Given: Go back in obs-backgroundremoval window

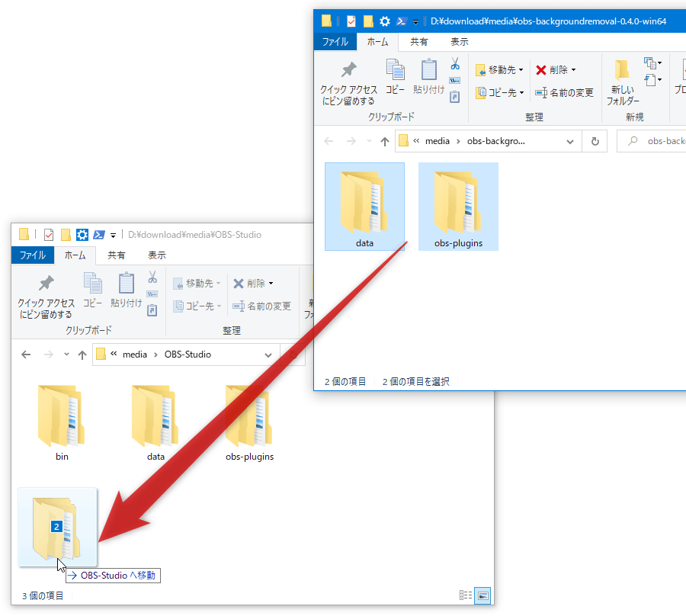Looking at the screenshot, I should (329, 141).
